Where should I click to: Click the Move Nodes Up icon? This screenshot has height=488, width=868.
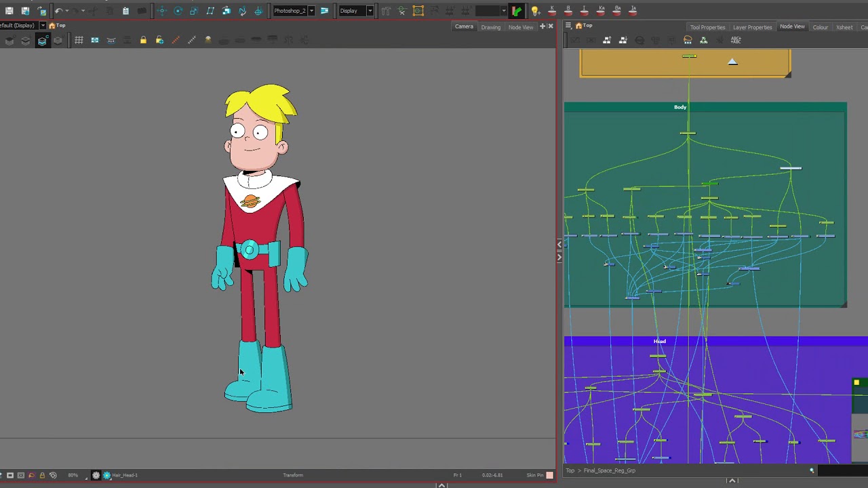click(607, 41)
